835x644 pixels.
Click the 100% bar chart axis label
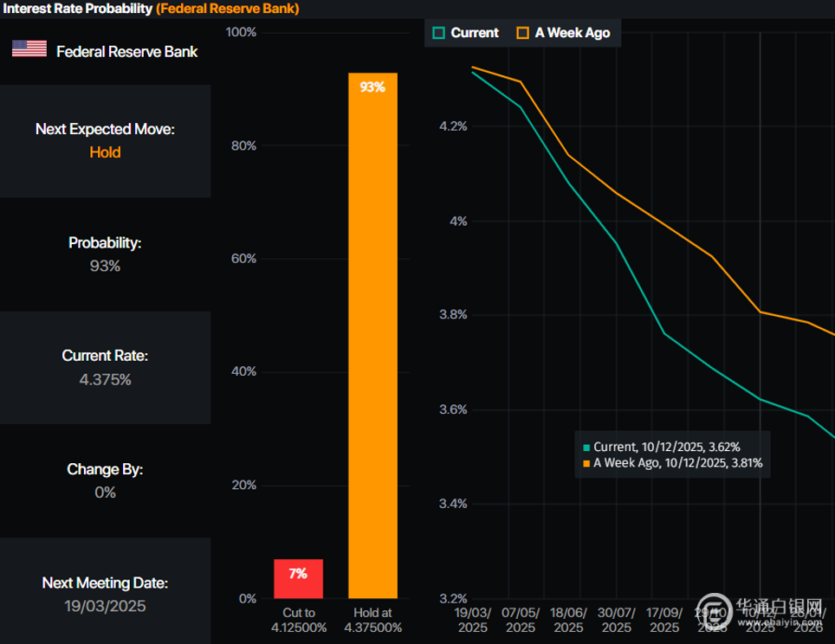241,33
